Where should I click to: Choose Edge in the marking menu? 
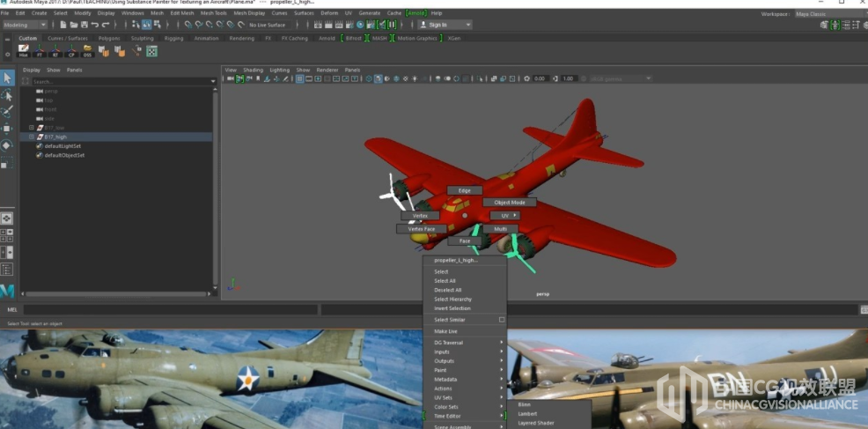[465, 190]
